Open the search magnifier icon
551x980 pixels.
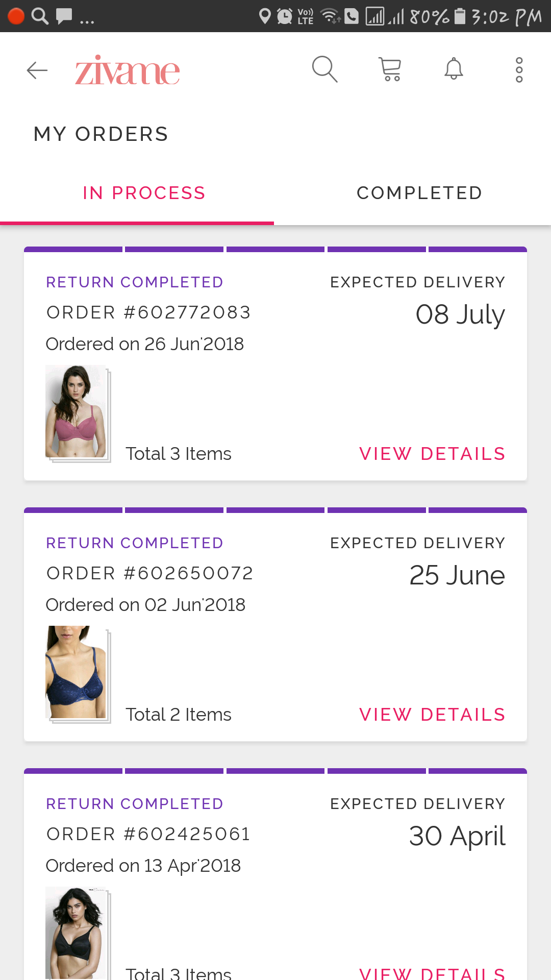325,69
